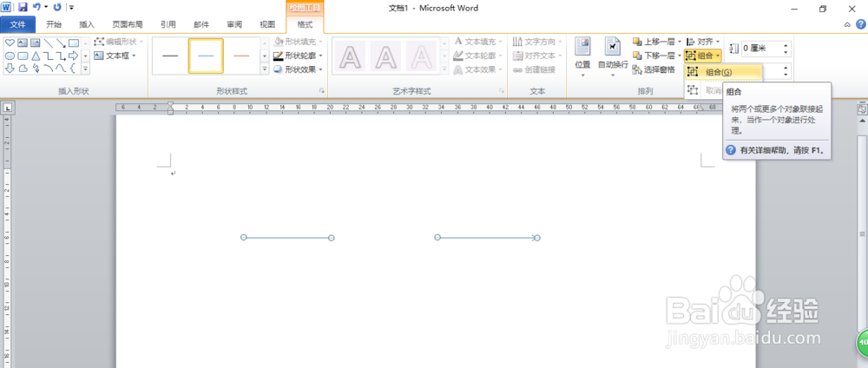Select the straight line shape
The height and width of the screenshot is (368, 868).
coord(49,43)
